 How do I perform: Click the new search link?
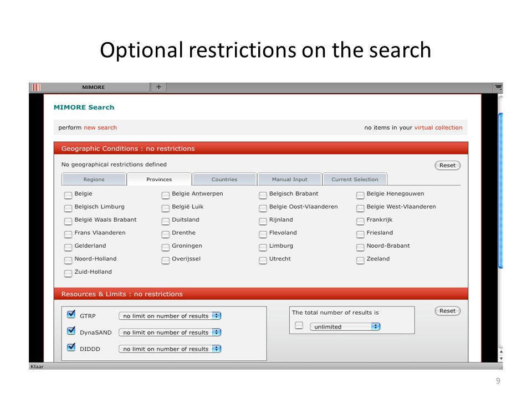[100, 127]
